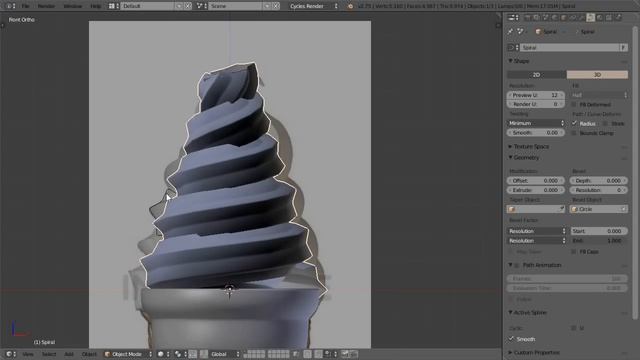Open the Render menu

tap(46, 6)
